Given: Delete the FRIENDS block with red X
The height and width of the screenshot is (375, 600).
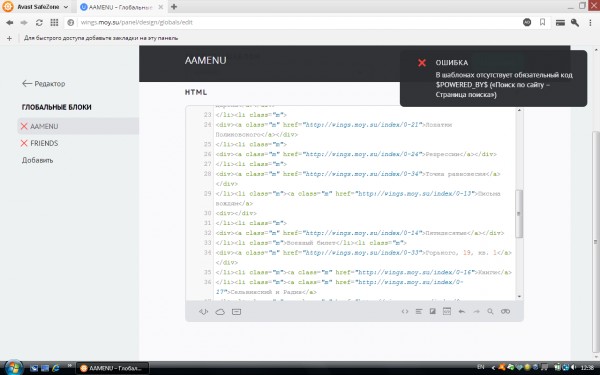Looking at the screenshot, I should click(24, 143).
